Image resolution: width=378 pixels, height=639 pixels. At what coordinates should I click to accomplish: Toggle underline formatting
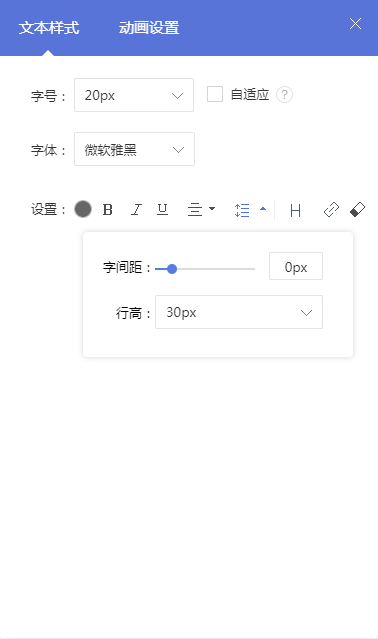(163, 209)
